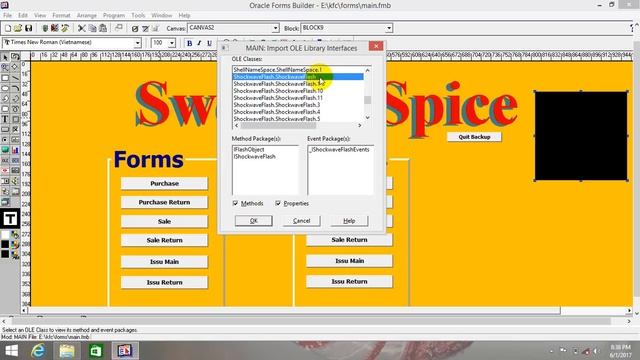Click OK in Import OLE dialog
The width and height of the screenshot is (640, 360).
(x=253, y=221)
